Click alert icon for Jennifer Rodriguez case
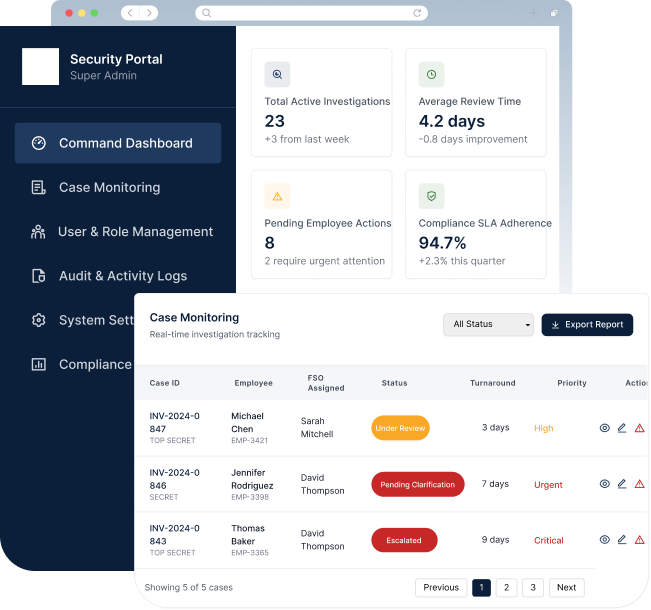Image resolution: width=651 pixels, height=610 pixels. tap(640, 484)
